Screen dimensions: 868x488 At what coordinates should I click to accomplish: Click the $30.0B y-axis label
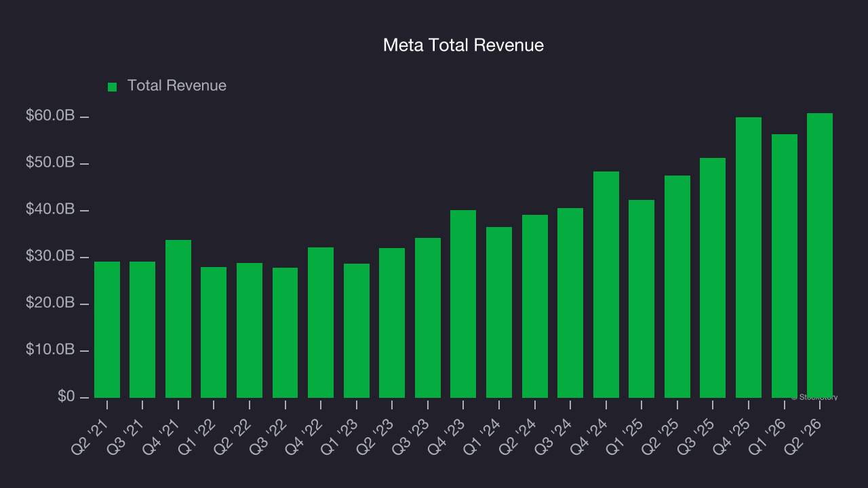(x=50, y=257)
